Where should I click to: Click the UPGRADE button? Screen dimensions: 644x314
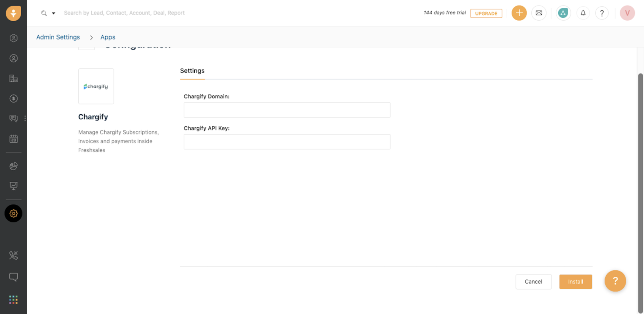pyautogui.click(x=486, y=13)
